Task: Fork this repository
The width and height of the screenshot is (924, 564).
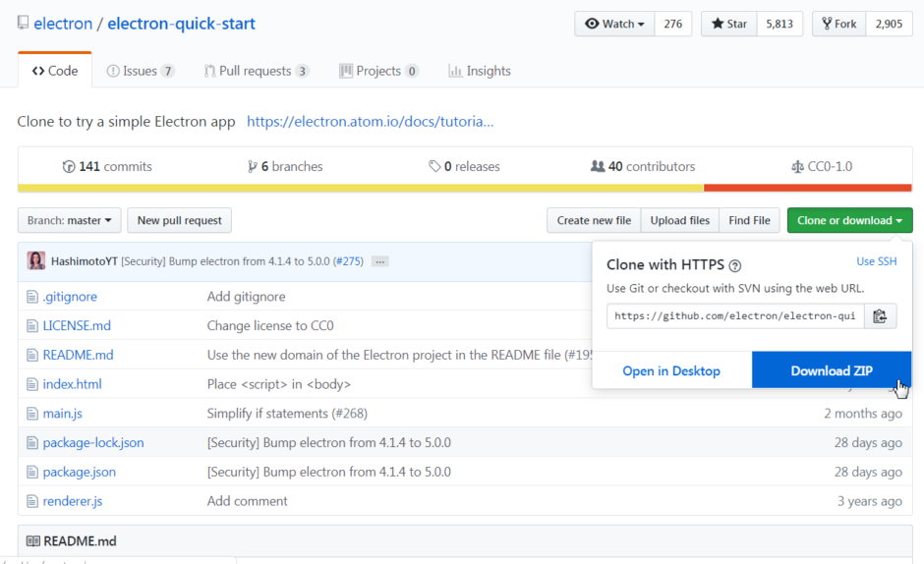Action: (x=838, y=24)
